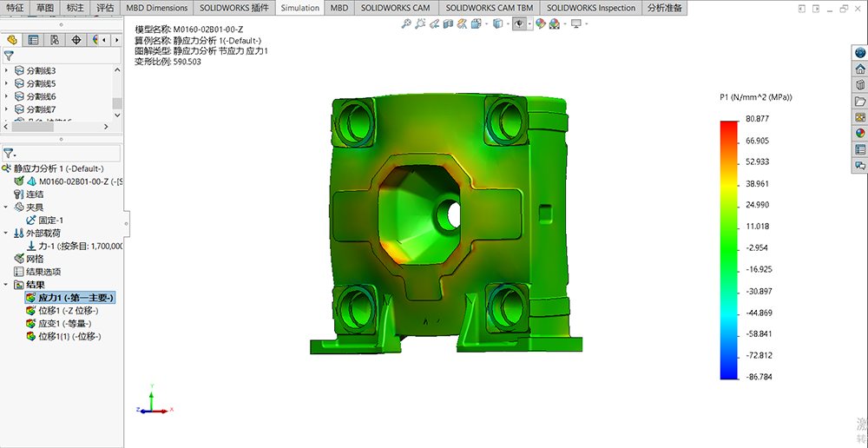Toggle the Hide/Show Items eye button
Image resolution: width=868 pixels, height=448 pixels.
[519, 23]
